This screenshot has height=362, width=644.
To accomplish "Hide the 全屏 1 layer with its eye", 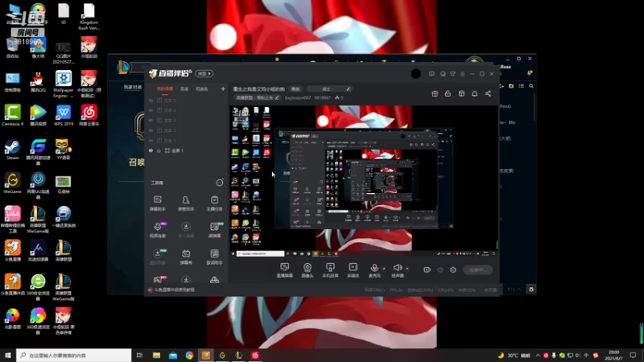I will click(x=151, y=150).
